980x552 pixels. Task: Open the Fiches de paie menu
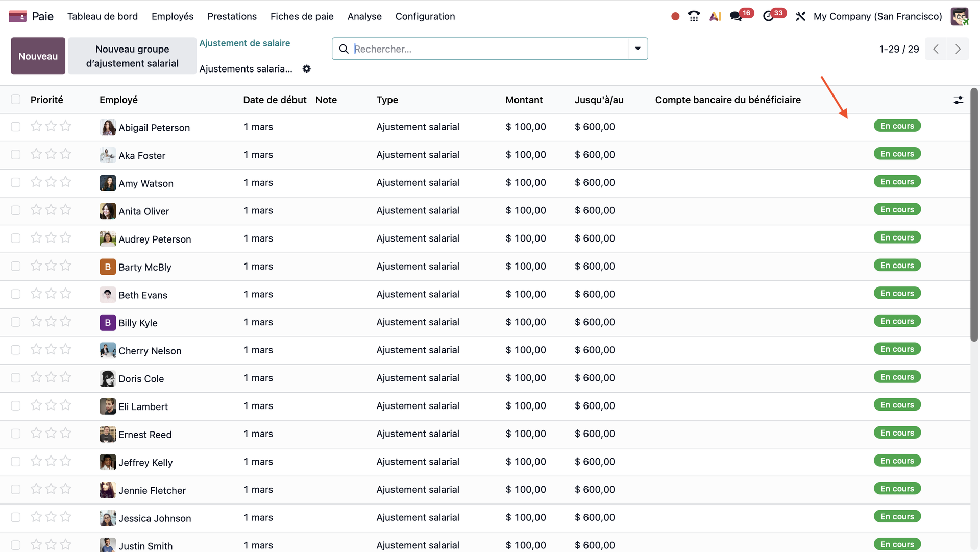point(302,16)
